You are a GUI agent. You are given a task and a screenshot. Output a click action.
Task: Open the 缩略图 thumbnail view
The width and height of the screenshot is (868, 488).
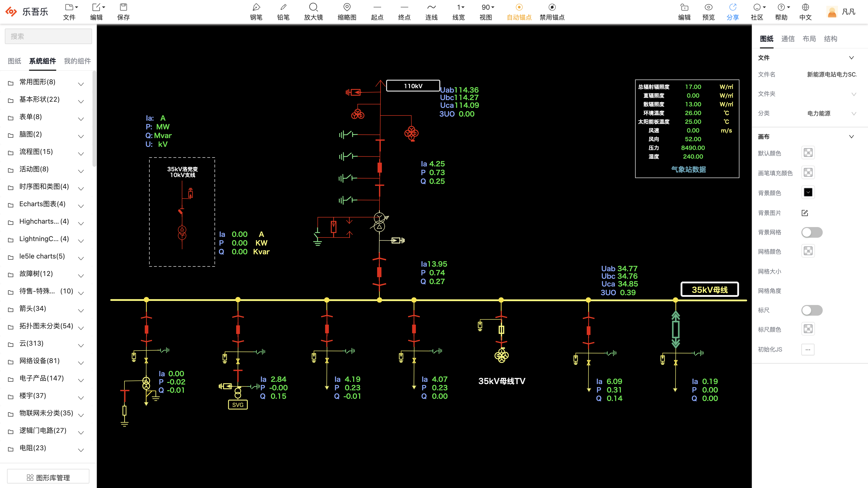[347, 8]
